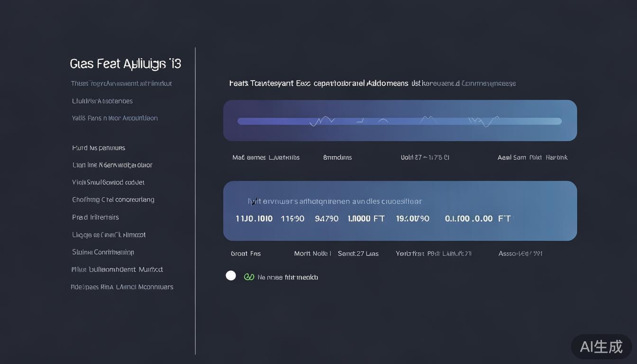Expand the "Chofiting" entry in the sidebar
The width and height of the screenshot is (637, 364).
coord(113,200)
